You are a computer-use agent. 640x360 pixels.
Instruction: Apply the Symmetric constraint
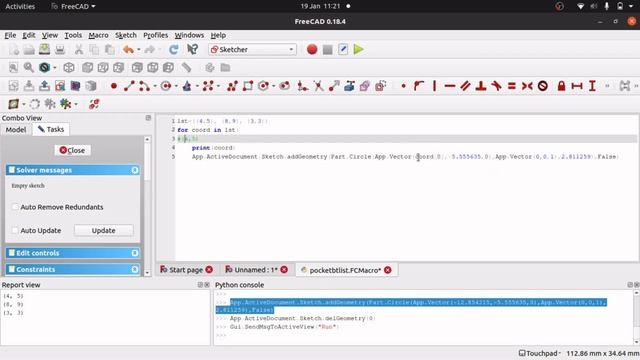pos(527,86)
